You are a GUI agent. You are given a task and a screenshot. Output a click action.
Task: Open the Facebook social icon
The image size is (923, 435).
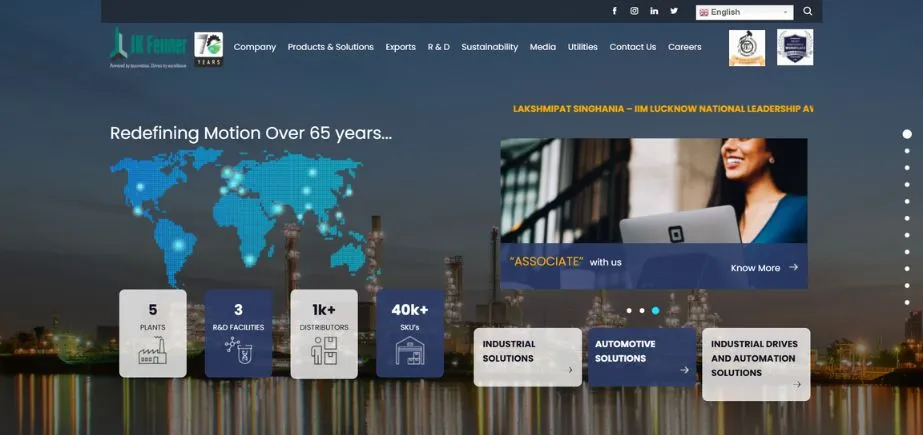pos(614,11)
